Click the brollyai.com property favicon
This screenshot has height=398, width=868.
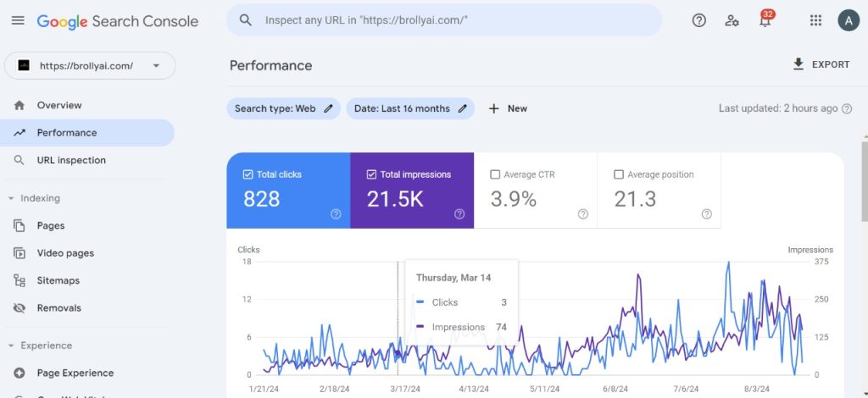23,66
